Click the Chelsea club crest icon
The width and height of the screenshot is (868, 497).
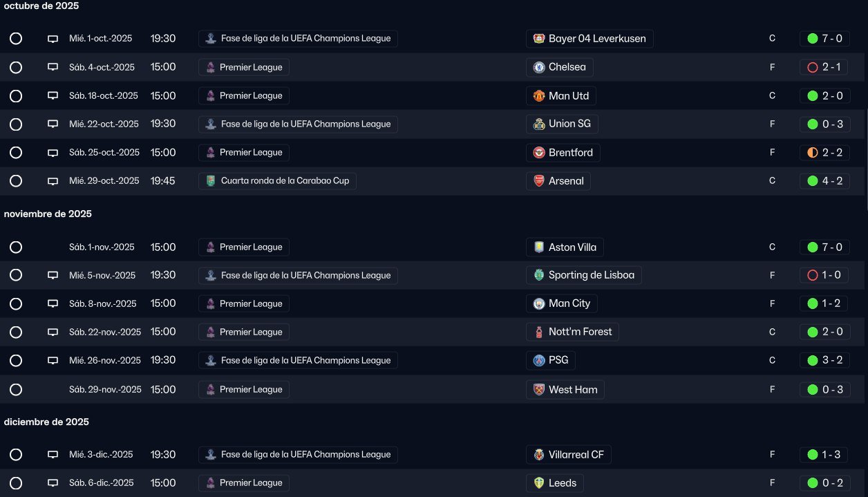pos(539,67)
